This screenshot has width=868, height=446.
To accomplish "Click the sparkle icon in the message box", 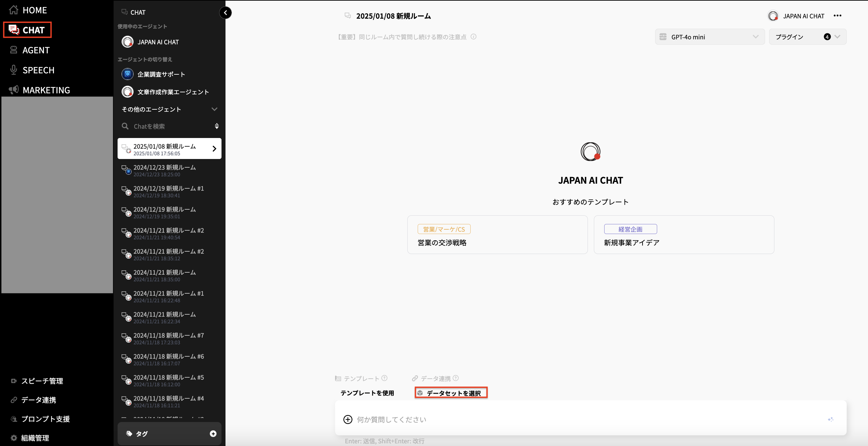I will click(x=831, y=419).
